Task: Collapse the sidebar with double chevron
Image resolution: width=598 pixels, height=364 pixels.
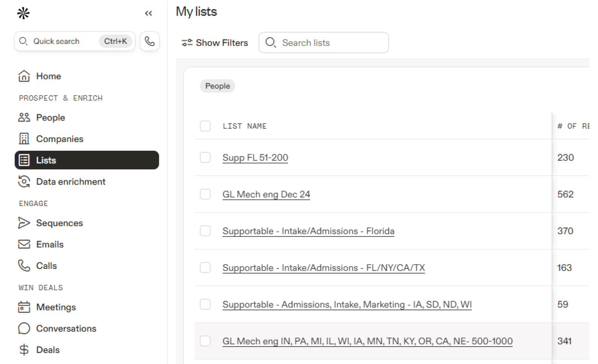Action: (x=148, y=14)
